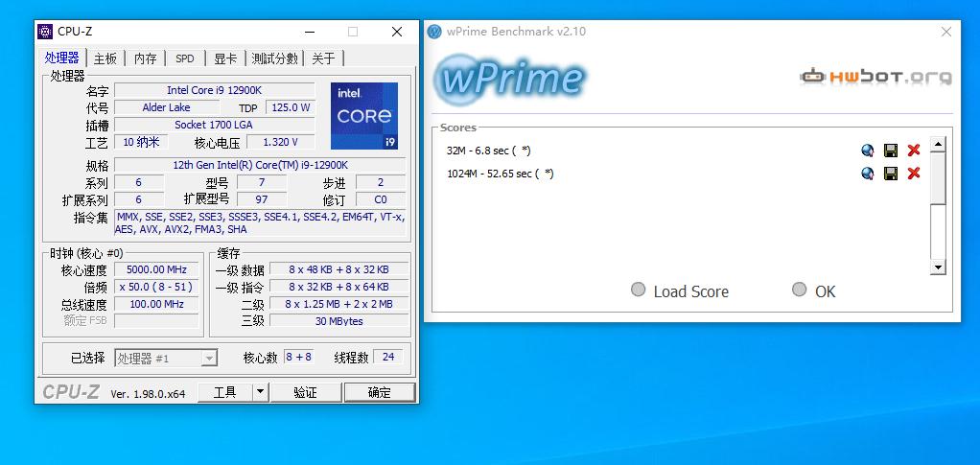
Task: Click the 验证 button
Action: point(306,392)
